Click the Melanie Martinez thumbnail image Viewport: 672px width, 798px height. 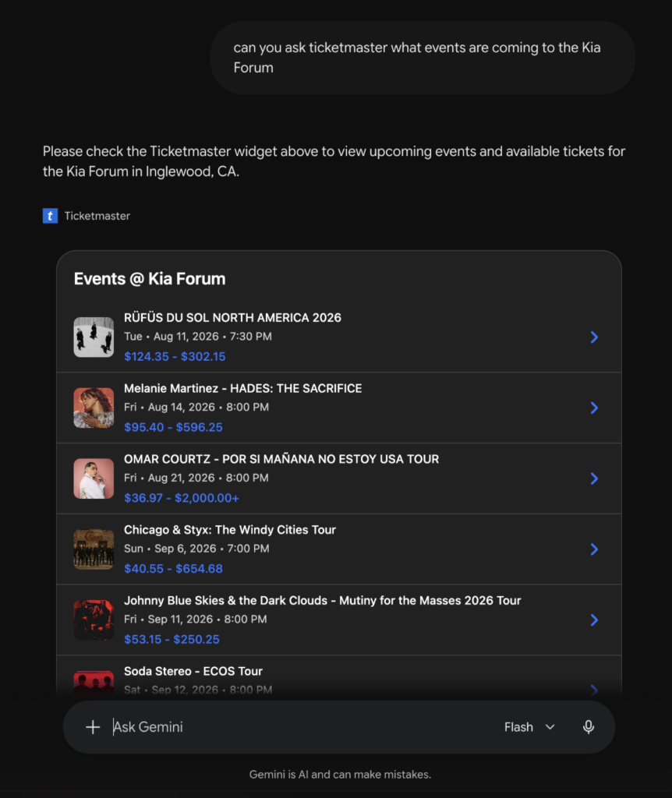point(94,408)
